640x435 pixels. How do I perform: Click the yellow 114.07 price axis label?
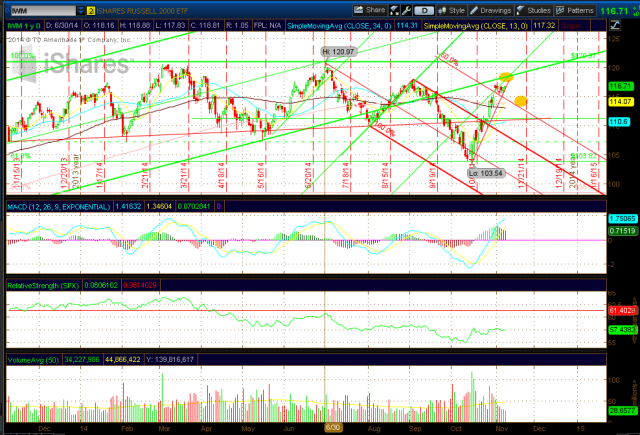point(620,102)
